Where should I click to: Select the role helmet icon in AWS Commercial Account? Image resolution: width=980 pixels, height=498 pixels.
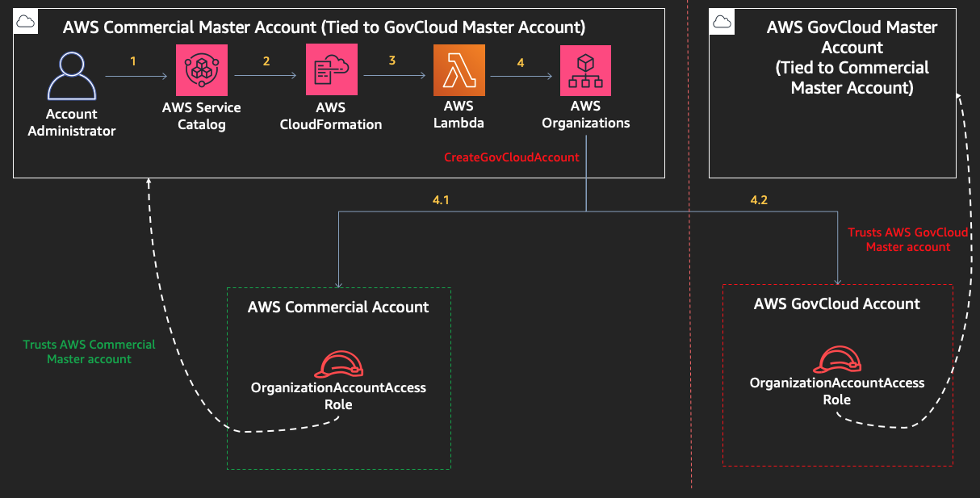point(339,365)
